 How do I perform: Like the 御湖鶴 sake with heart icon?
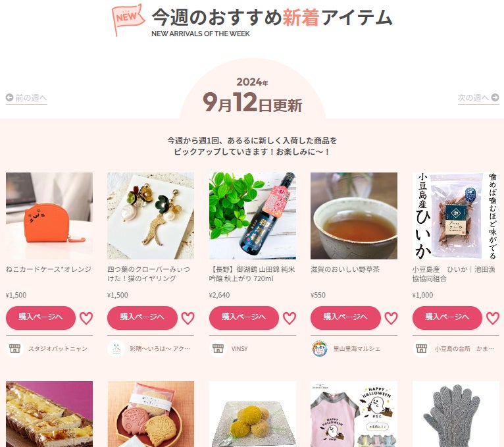click(290, 318)
